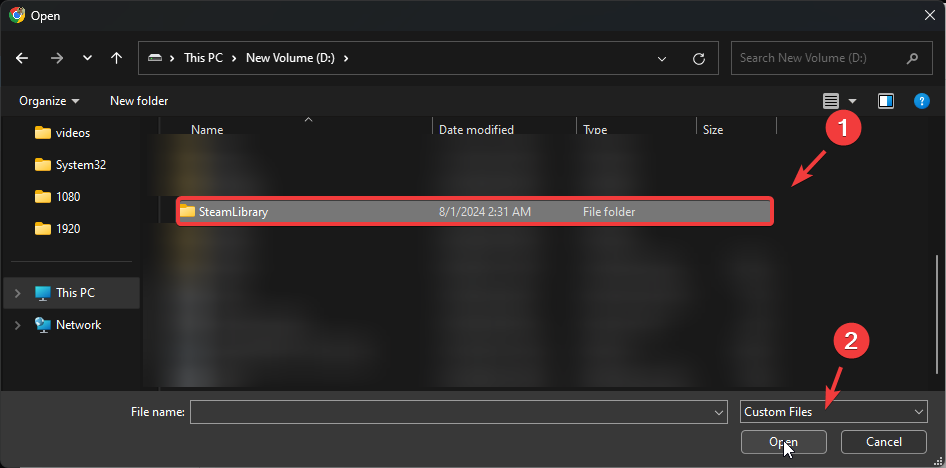Click the Cancel button
This screenshot has width=946, height=468.
(884, 442)
